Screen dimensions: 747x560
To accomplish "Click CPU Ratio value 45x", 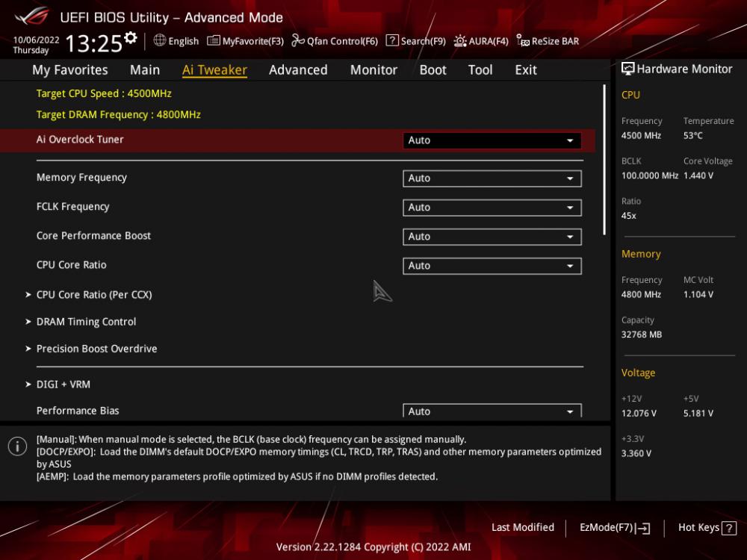I will (x=628, y=216).
